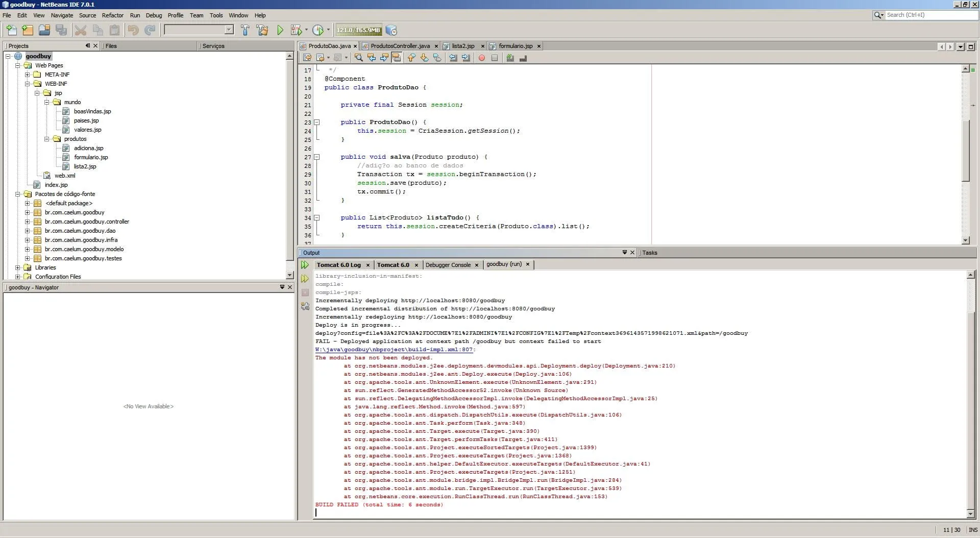Click the Build Main Project hammer icon
Image resolution: width=980 pixels, height=538 pixels.
click(245, 30)
